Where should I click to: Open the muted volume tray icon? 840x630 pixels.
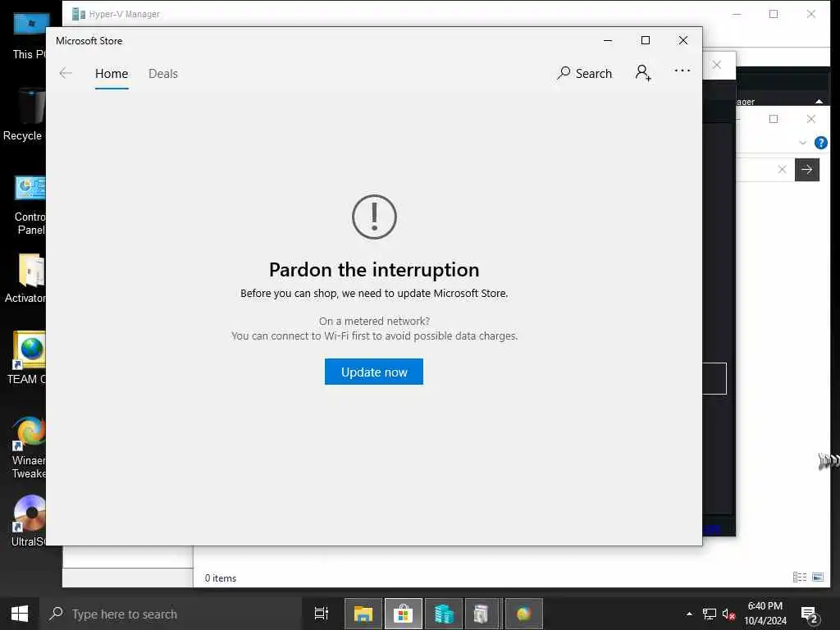point(728,614)
